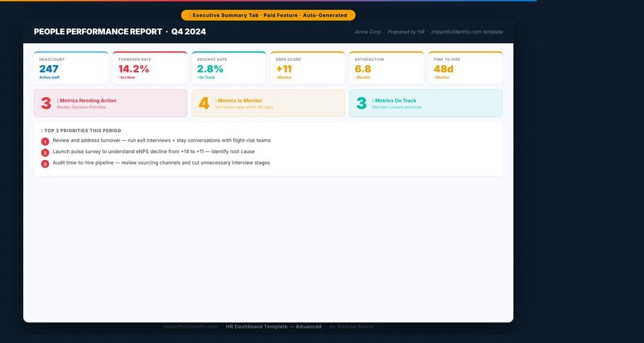Click the HR Dashboard Template — Advanced footer text
644x343 pixels.
tap(274, 326)
